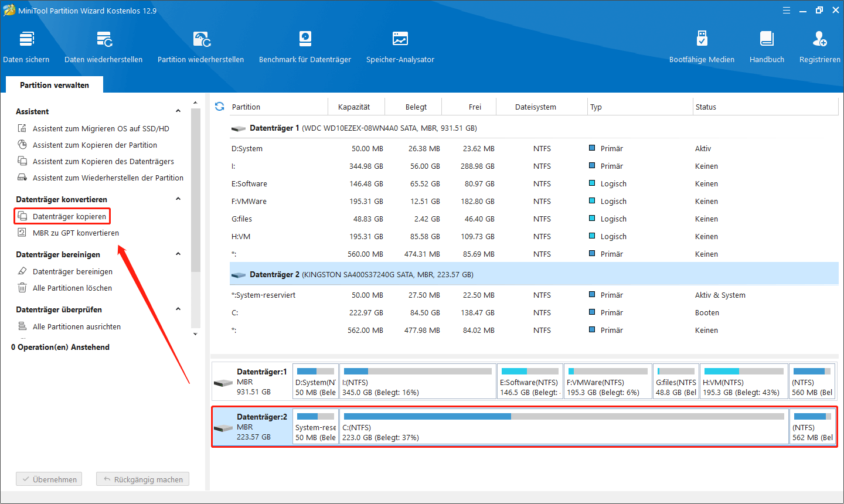Select the E:Software partition row
This screenshot has width=844, height=504.
pyautogui.click(x=533, y=184)
